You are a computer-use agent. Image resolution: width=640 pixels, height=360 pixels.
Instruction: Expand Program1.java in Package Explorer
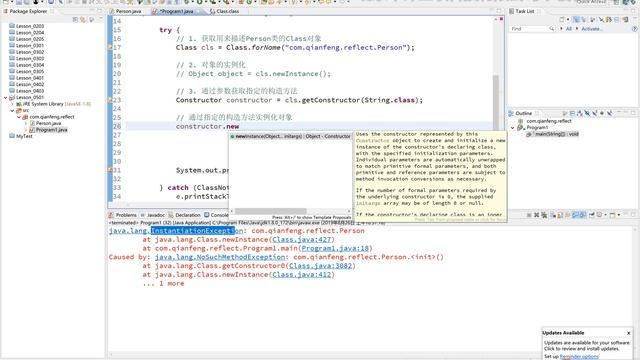[25, 130]
